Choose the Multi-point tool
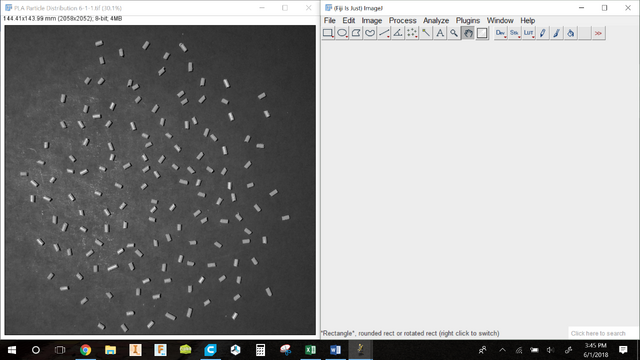 click(x=412, y=33)
